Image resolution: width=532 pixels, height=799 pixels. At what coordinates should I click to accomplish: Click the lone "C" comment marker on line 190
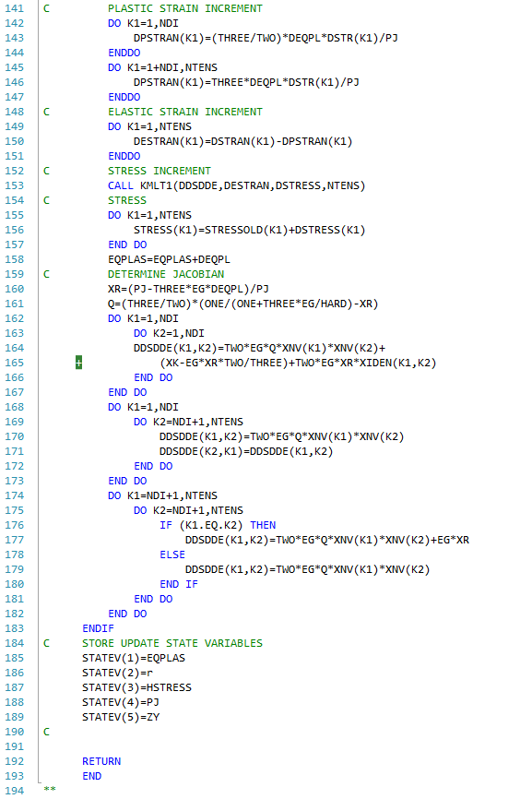click(46, 733)
